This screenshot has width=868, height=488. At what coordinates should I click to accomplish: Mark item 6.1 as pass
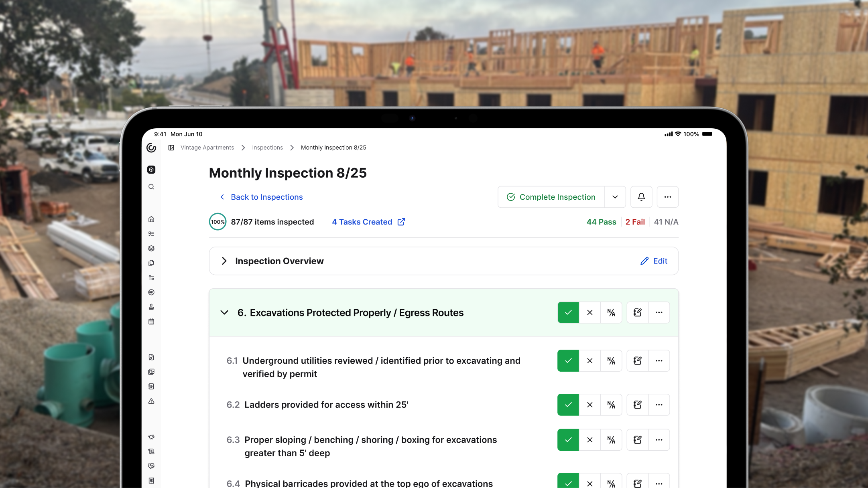568,360
